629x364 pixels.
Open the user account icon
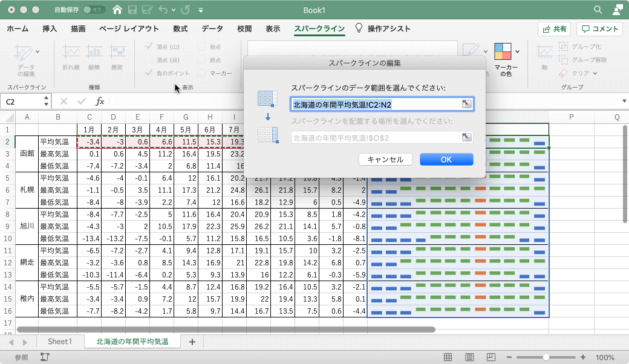618,10
